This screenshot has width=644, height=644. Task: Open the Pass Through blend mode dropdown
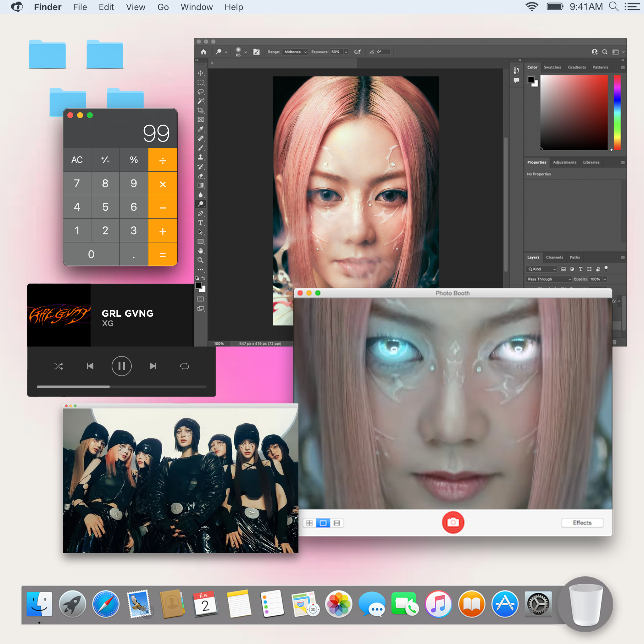point(549,279)
